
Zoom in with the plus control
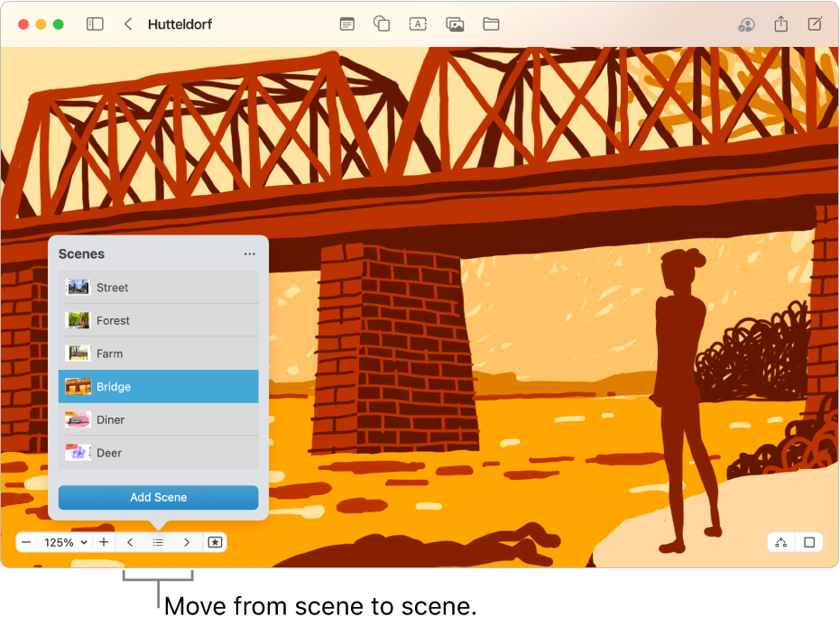pos(103,542)
